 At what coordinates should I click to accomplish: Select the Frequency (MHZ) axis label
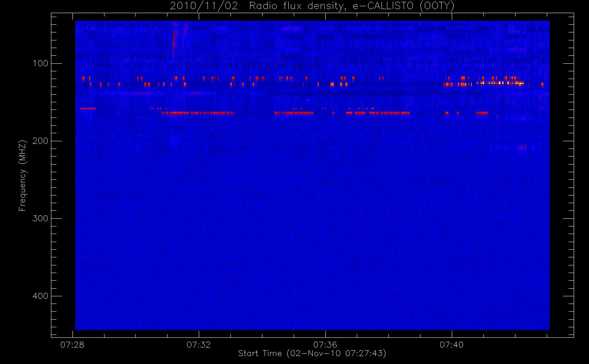(23, 175)
